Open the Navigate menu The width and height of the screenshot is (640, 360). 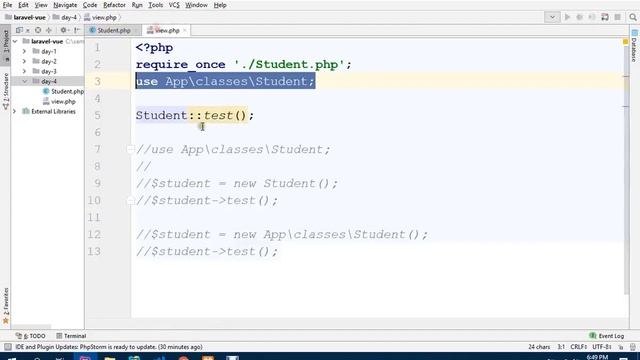[65, 5]
